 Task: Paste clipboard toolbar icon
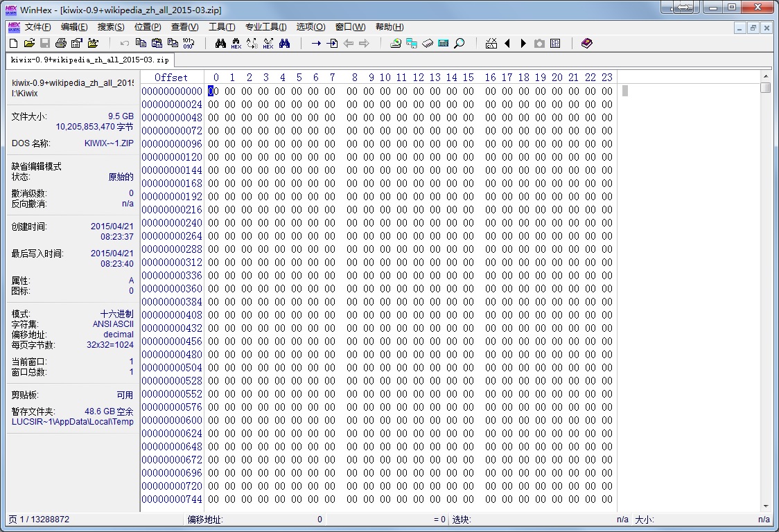coord(157,44)
